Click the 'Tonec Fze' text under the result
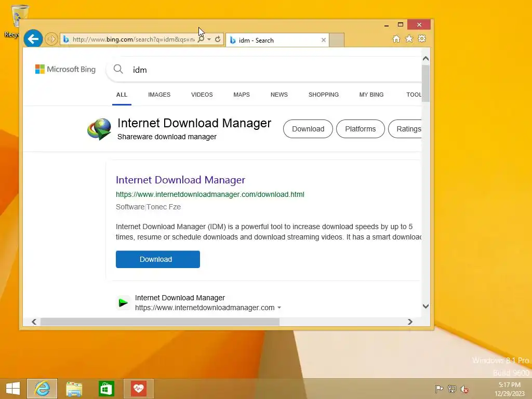 click(x=164, y=207)
